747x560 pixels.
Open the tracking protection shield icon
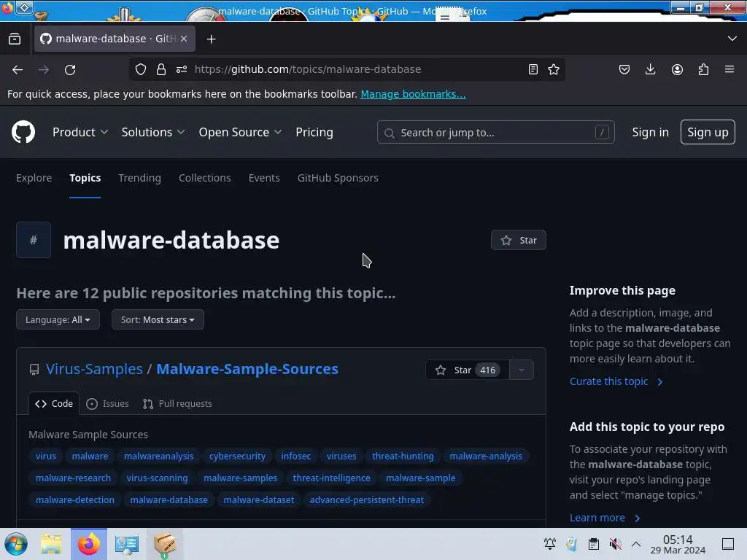point(141,69)
